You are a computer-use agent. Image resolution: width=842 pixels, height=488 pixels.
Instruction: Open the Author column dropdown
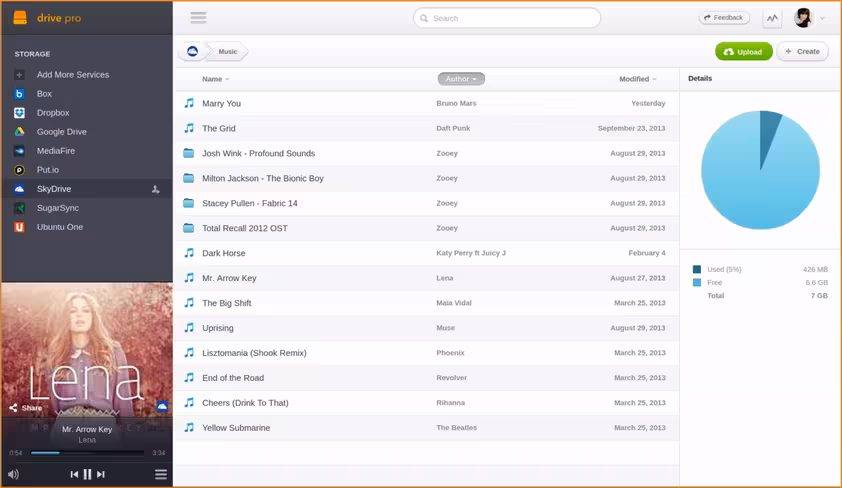(x=461, y=79)
